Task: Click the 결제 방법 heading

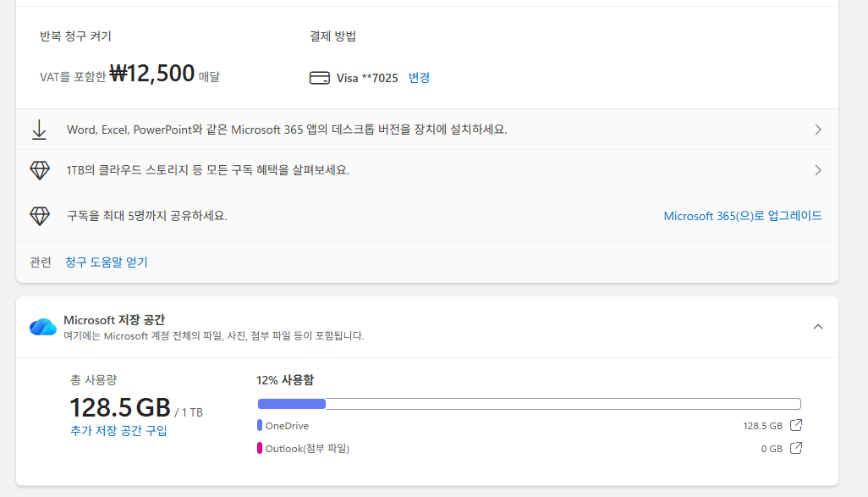Action: (332, 36)
